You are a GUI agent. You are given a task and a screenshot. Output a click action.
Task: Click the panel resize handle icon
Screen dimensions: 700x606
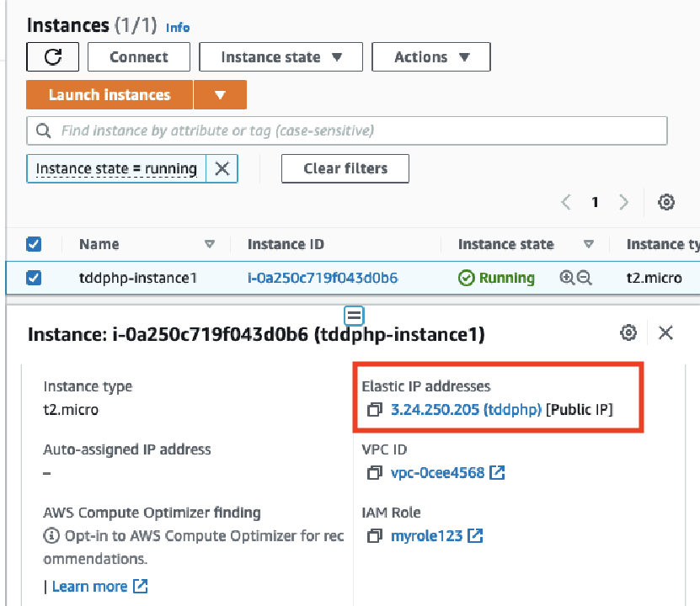point(354,316)
